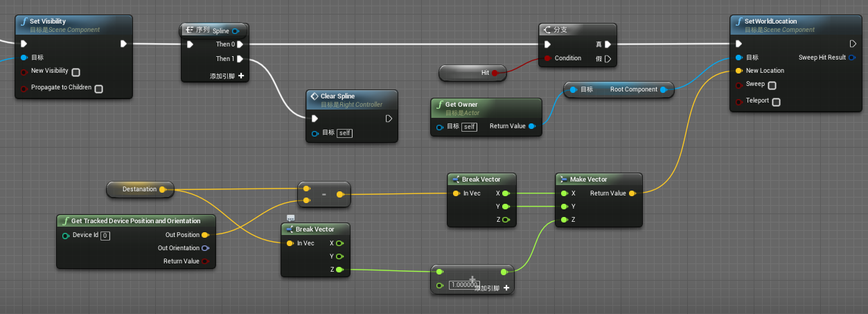
Task: Add a pin (添加引脚) to the Sequence node
Action: point(241,76)
